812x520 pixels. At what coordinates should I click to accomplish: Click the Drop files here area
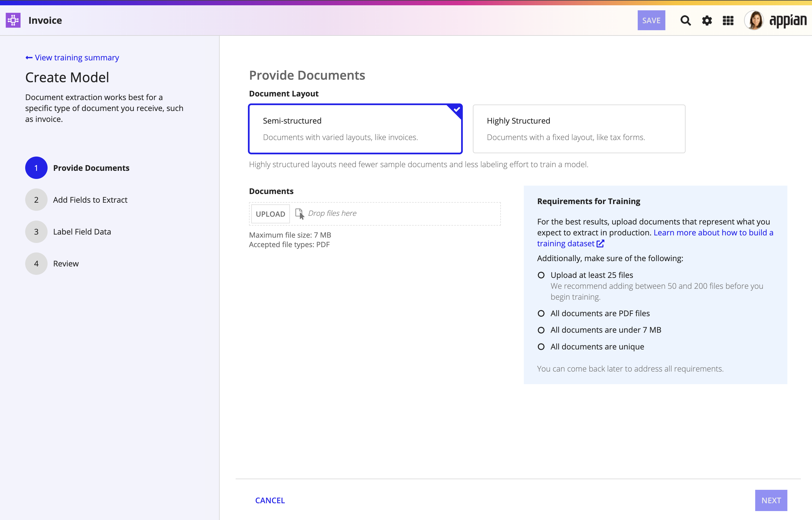(375, 214)
